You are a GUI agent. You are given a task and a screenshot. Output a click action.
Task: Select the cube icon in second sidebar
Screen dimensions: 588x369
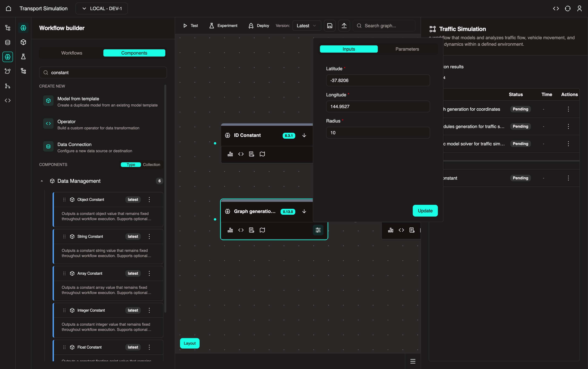[23, 42]
